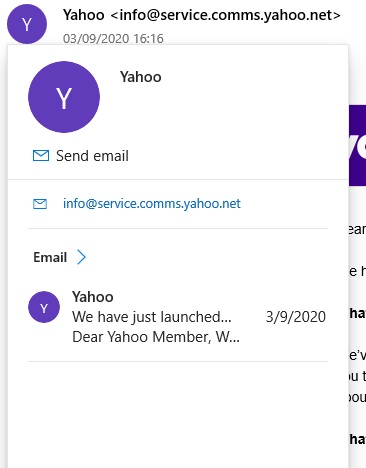Click the sender line Yahoo <info@service.comms.yahoo.net>
The height and width of the screenshot is (468, 366).
pos(202,15)
